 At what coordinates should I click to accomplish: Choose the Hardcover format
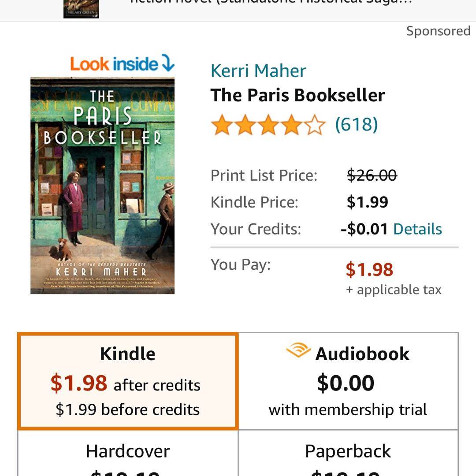pyautogui.click(x=128, y=454)
